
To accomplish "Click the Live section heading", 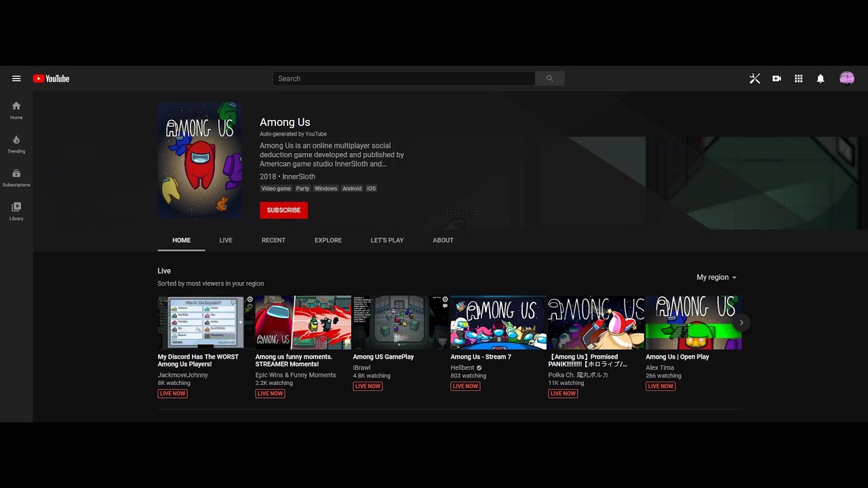I will (164, 271).
